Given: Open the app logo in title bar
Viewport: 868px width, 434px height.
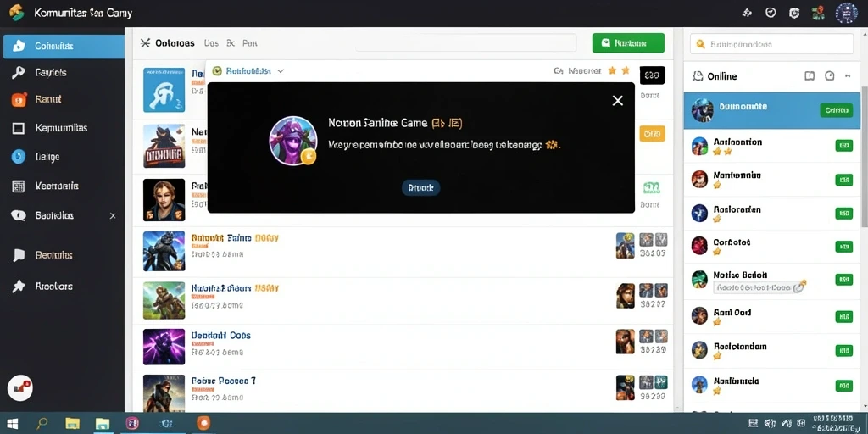Looking at the screenshot, I should (17, 13).
